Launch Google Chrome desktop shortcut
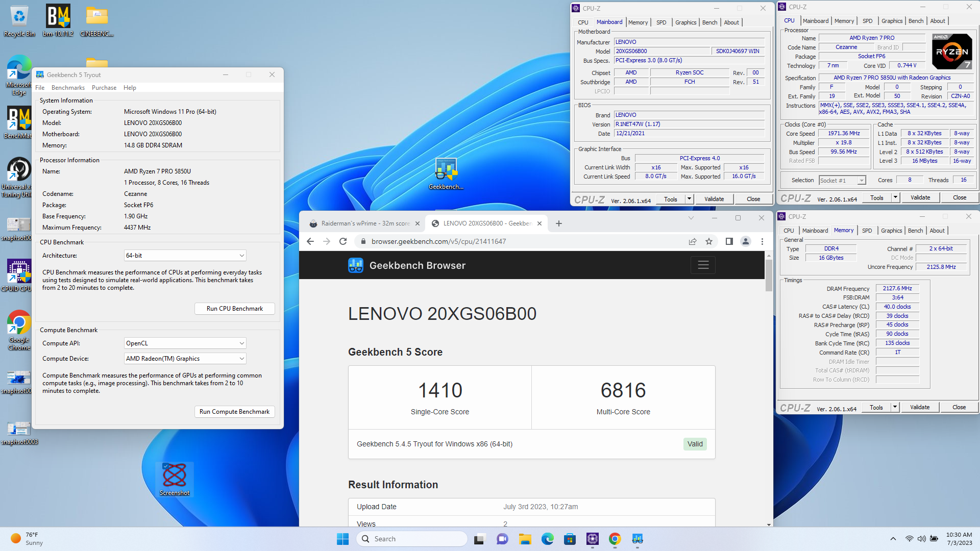 tap(19, 330)
